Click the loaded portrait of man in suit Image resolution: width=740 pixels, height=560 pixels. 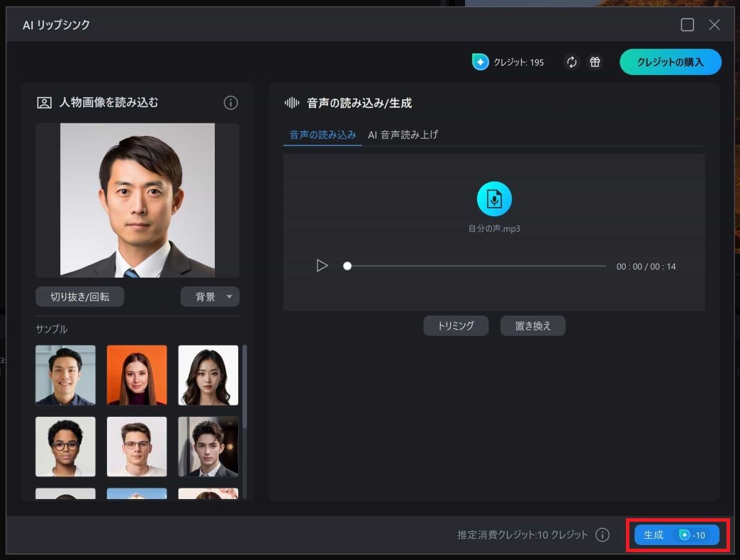138,200
